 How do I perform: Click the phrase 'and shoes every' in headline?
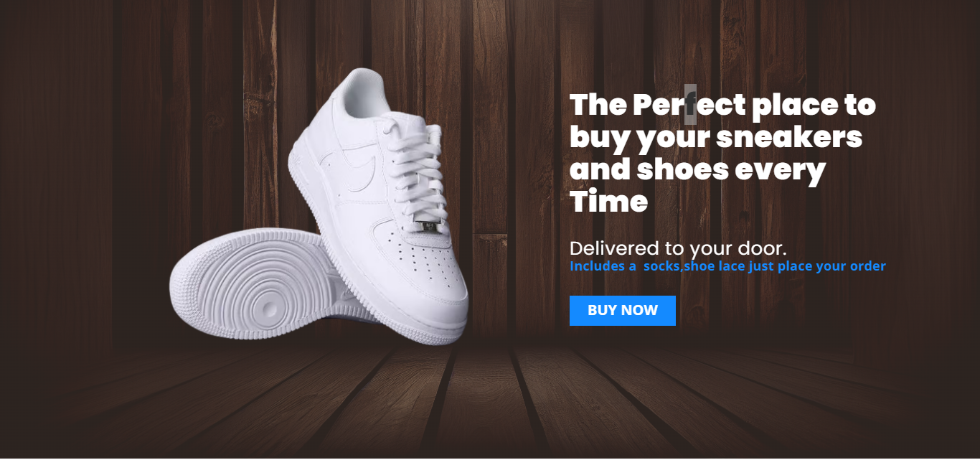tap(697, 170)
